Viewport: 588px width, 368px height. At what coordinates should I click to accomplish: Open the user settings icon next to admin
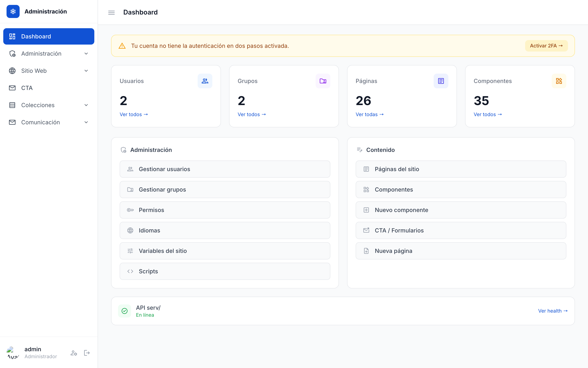[x=74, y=353]
